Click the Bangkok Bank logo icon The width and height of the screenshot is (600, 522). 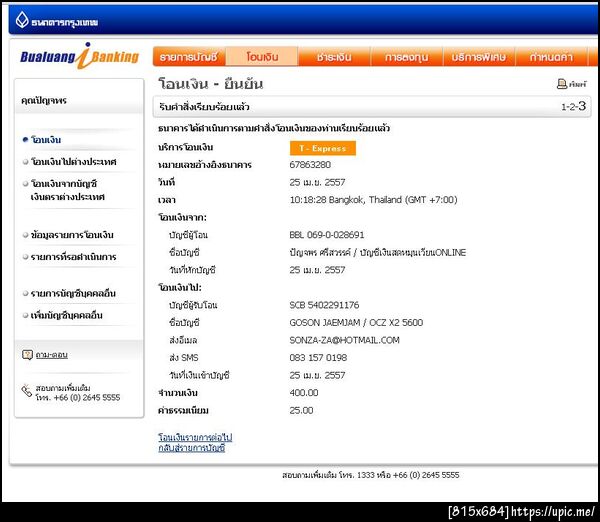click(x=22, y=20)
